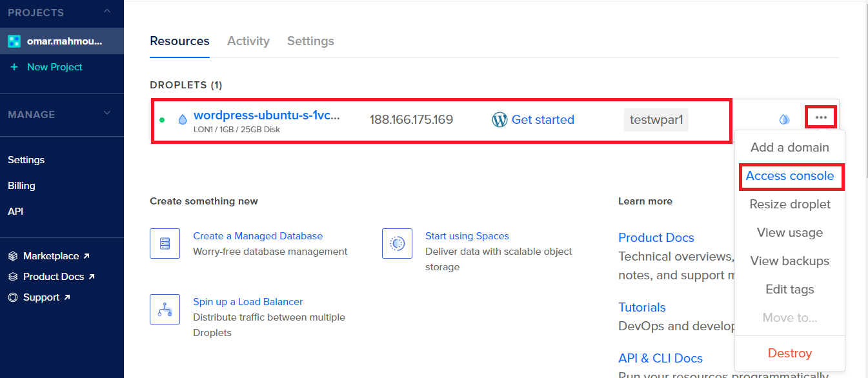Choose Access console in droplet menu
Screen dimensions: 868x378
click(x=790, y=176)
